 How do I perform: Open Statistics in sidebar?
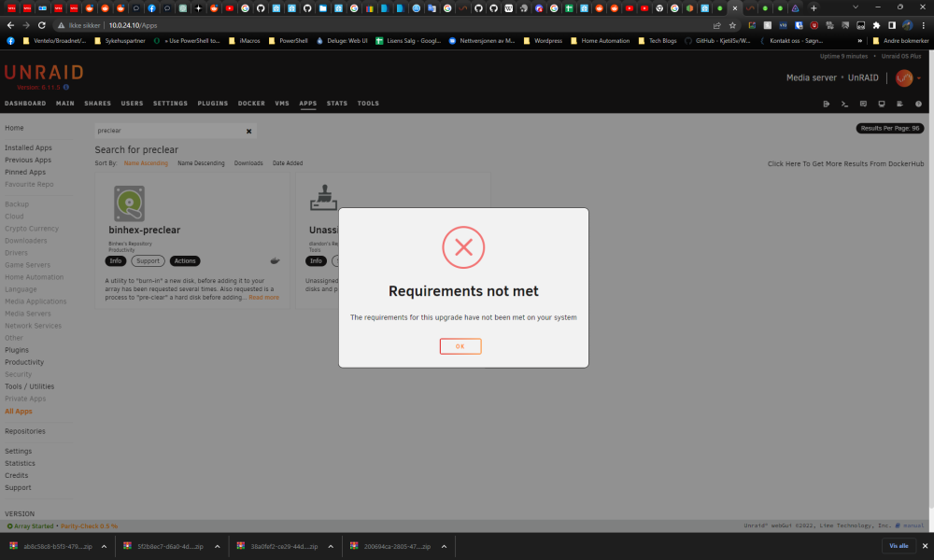coord(20,463)
